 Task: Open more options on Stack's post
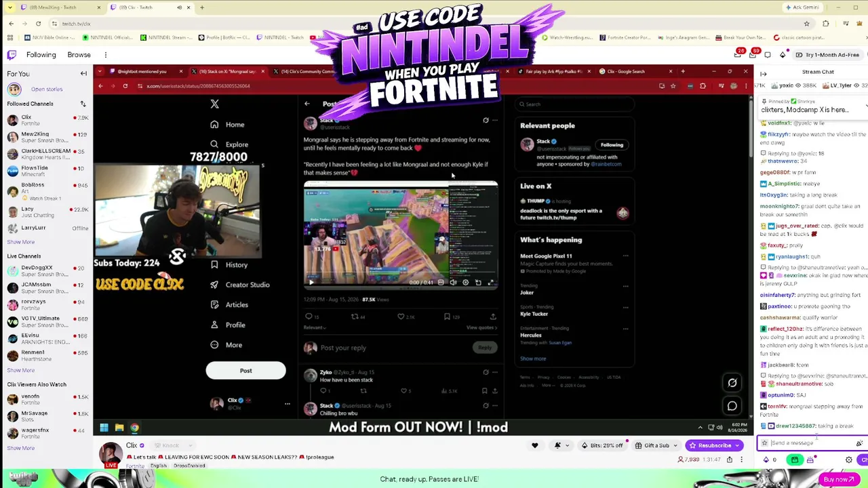pos(495,121)
